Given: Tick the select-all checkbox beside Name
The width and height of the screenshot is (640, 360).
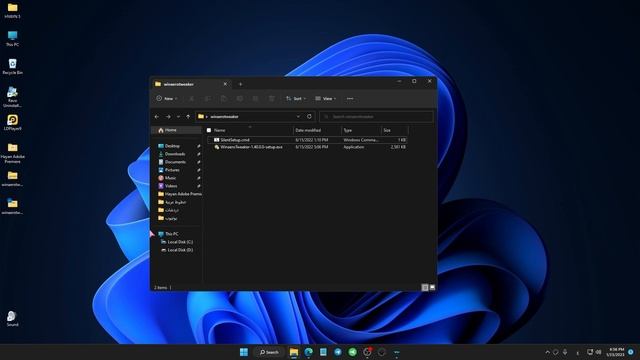Looking at the screenshot, I should tap(209, 130).
